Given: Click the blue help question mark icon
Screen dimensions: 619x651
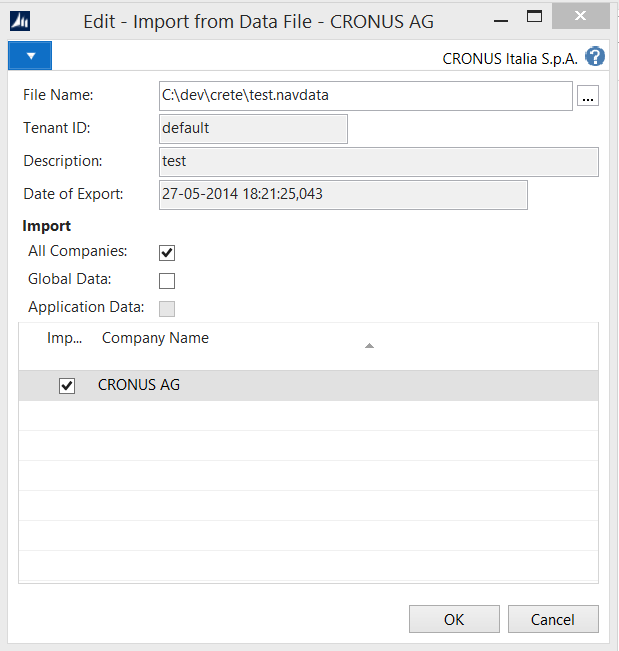Looking at the screenshot, I should coord(596,57).
